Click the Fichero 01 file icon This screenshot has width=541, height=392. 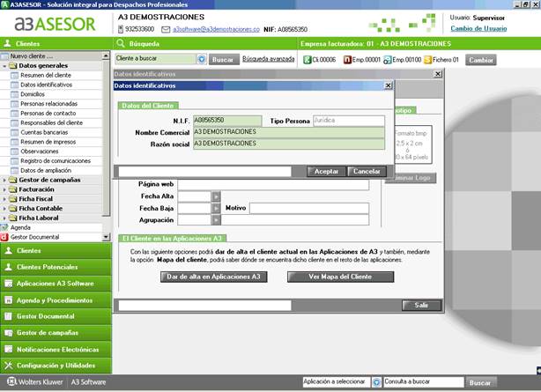[427, 60]
